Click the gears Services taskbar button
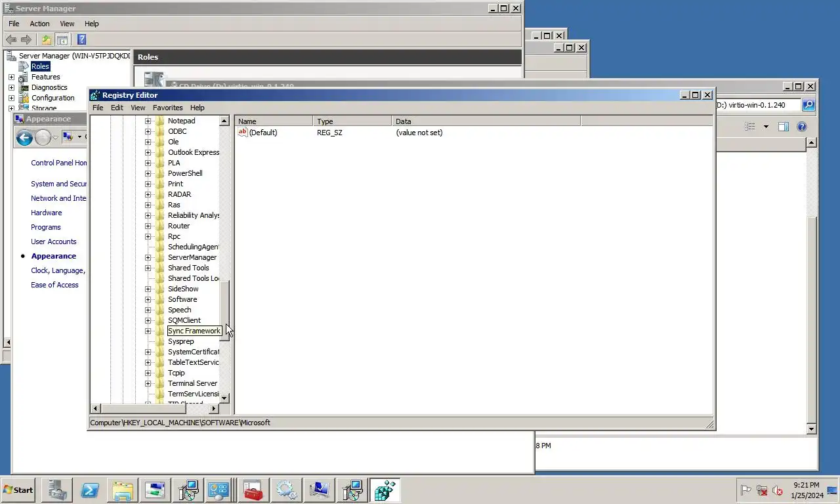Screen dimensions: 840x504 pos(287,490)
